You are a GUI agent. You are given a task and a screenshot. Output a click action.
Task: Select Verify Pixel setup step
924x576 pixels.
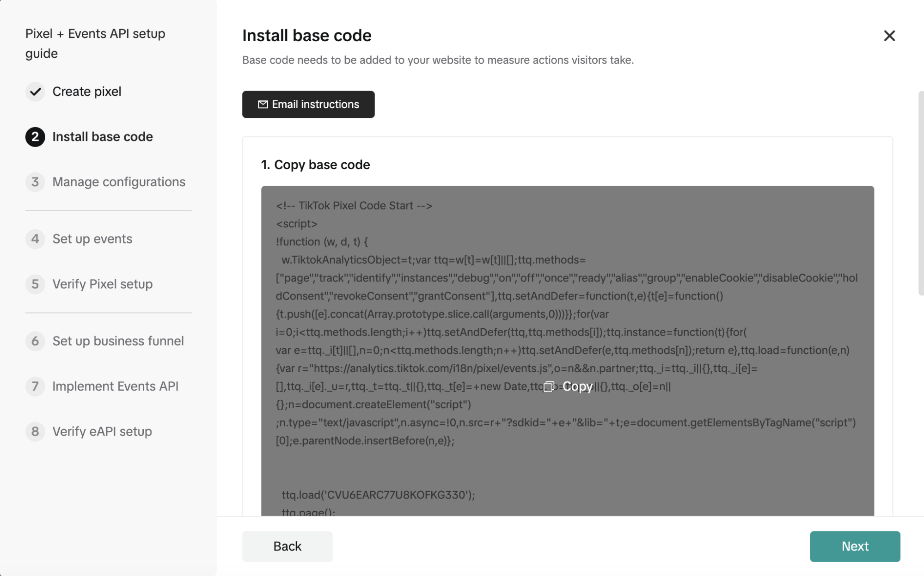point(103,284)
